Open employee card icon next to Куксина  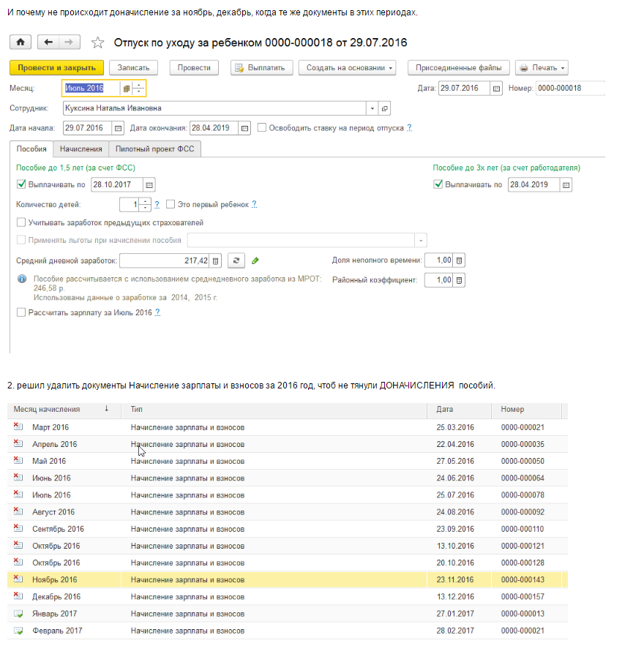[386, 108]
